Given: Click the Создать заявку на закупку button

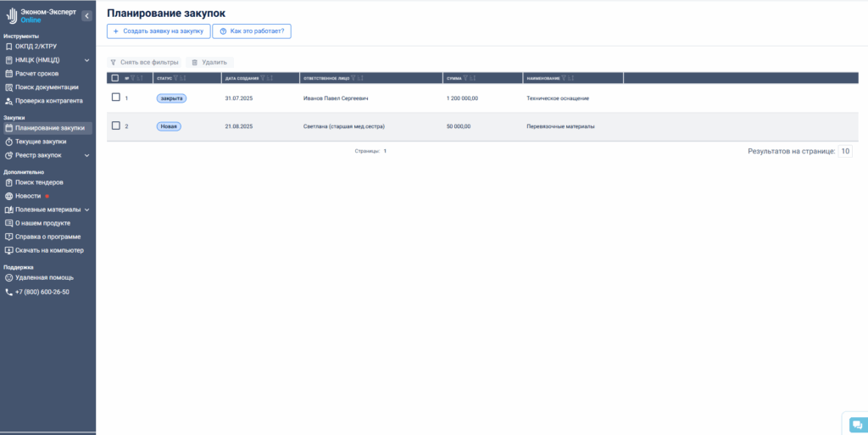Looking at the screenshot, I should [x=159, y=31].
